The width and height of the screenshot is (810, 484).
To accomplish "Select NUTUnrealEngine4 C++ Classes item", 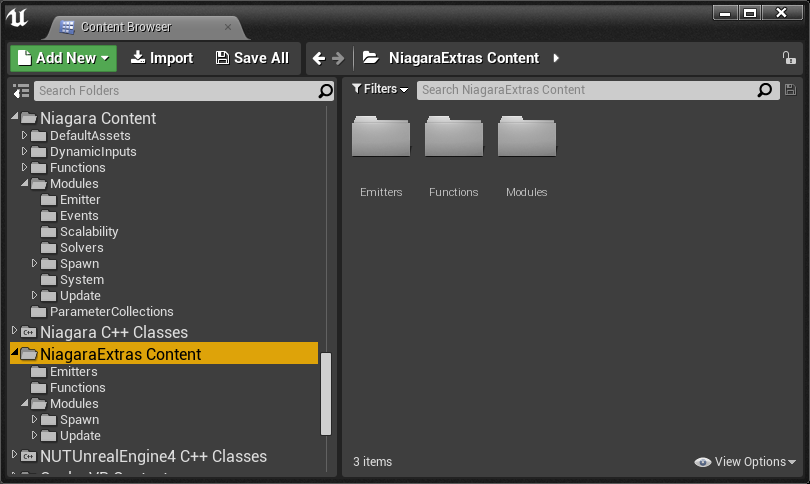I will 153,456.
